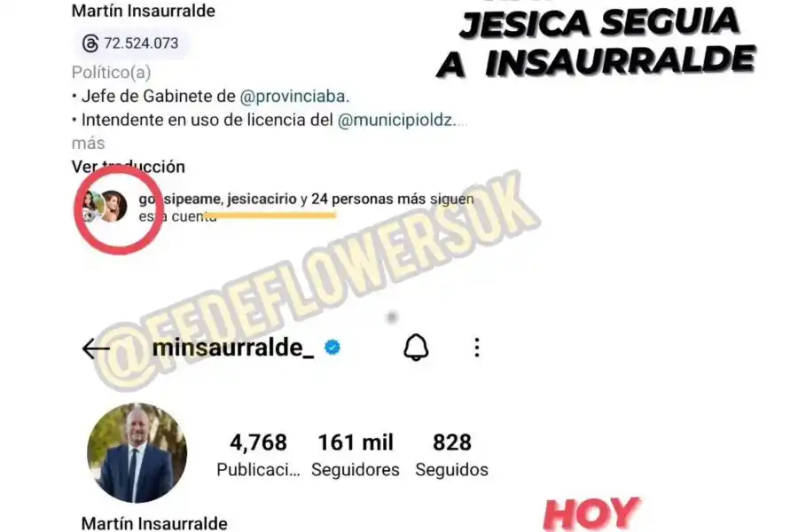
Task: View the 828 Seguidos list
Action: point(451,455)
